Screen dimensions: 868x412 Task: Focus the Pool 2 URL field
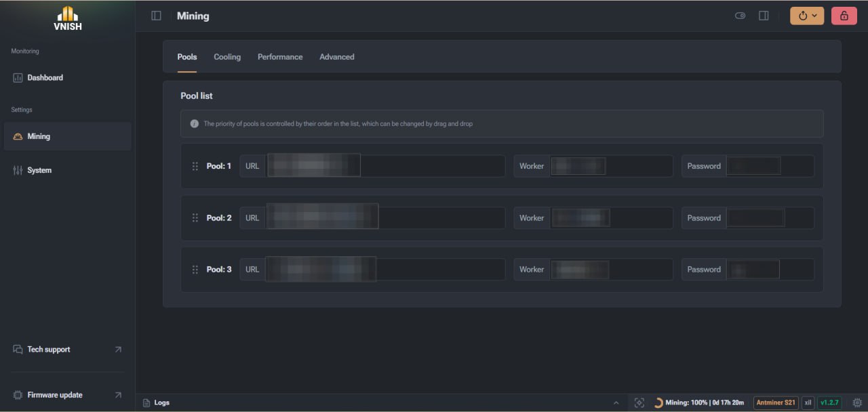[x=385, y=218]
